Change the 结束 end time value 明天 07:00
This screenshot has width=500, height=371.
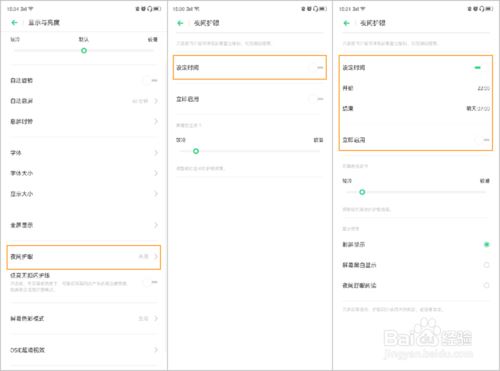(x=478, y=109)
